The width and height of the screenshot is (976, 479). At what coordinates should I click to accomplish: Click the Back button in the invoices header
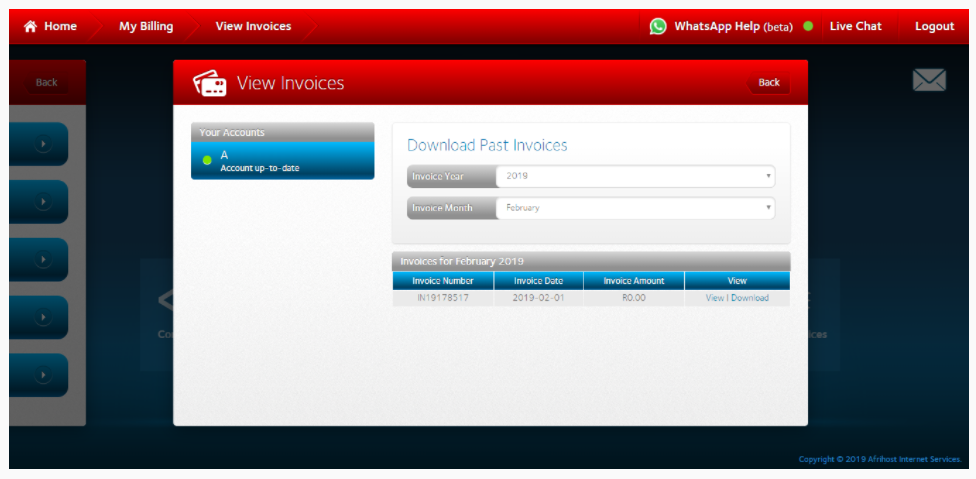768,83
